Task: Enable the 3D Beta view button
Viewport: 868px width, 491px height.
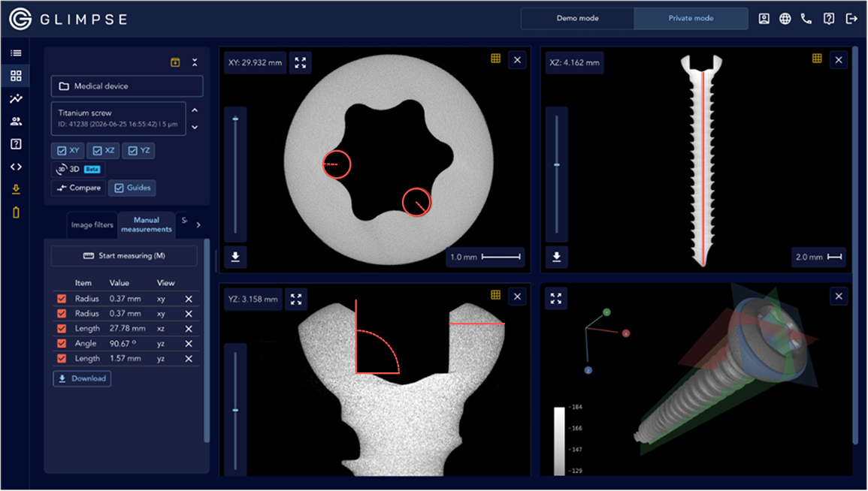Action: (78, 169)
